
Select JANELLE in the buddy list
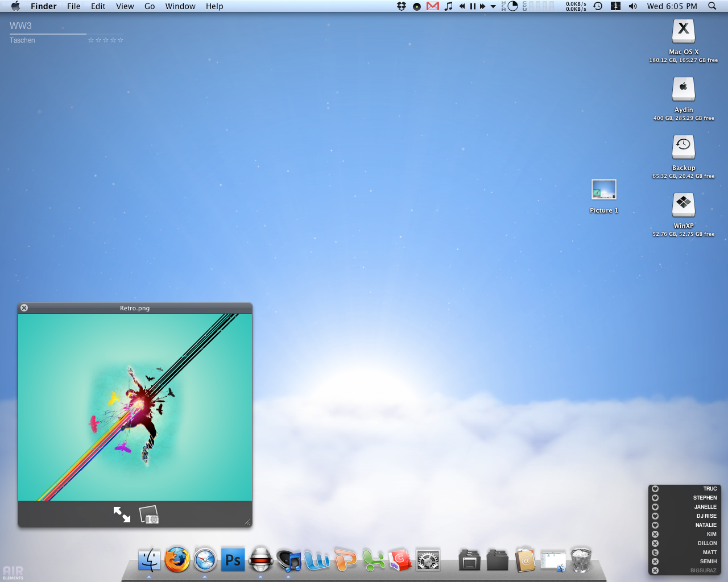point(705,507)
